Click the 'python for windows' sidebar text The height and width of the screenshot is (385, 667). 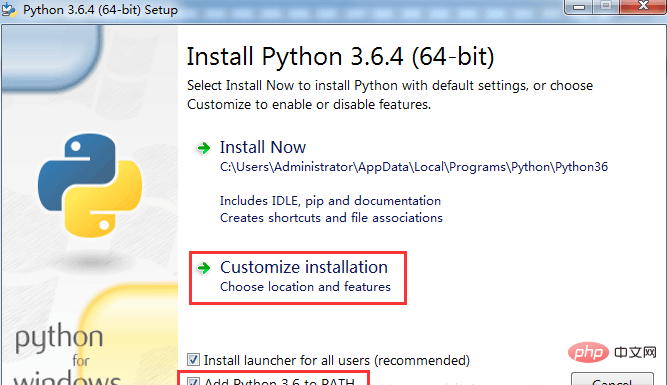pyautogui.click(x=66, y=354)
